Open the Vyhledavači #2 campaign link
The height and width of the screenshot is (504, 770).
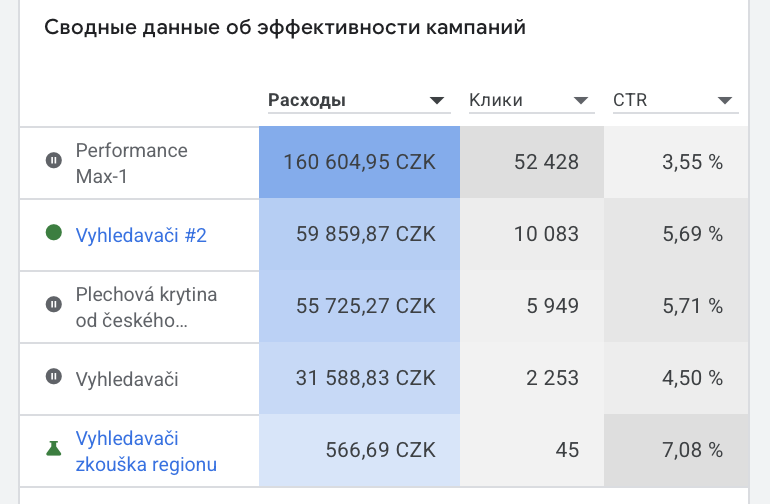141,235
